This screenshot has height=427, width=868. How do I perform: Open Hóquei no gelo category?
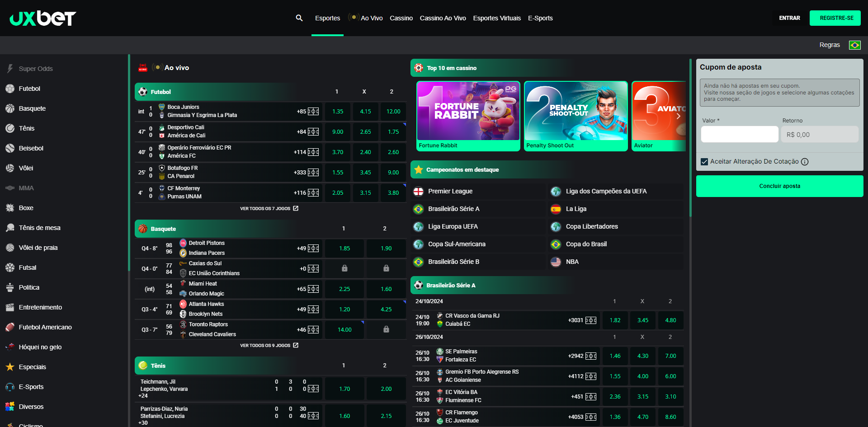pyautogui.click(x=40, y=347)
